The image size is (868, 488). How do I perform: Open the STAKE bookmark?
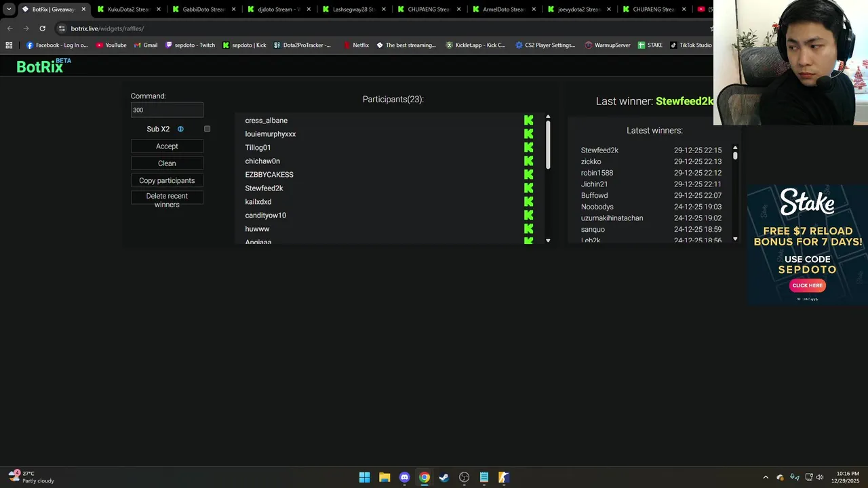tap(650, 45)
